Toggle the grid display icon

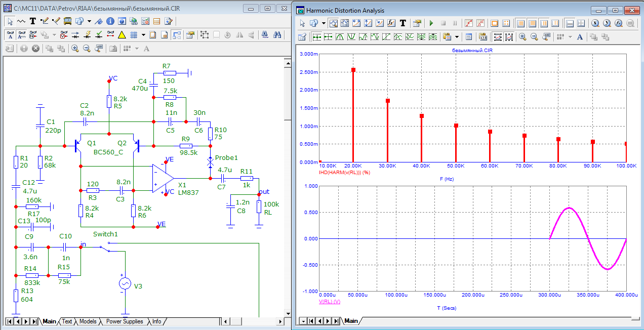tap(134, 35)
